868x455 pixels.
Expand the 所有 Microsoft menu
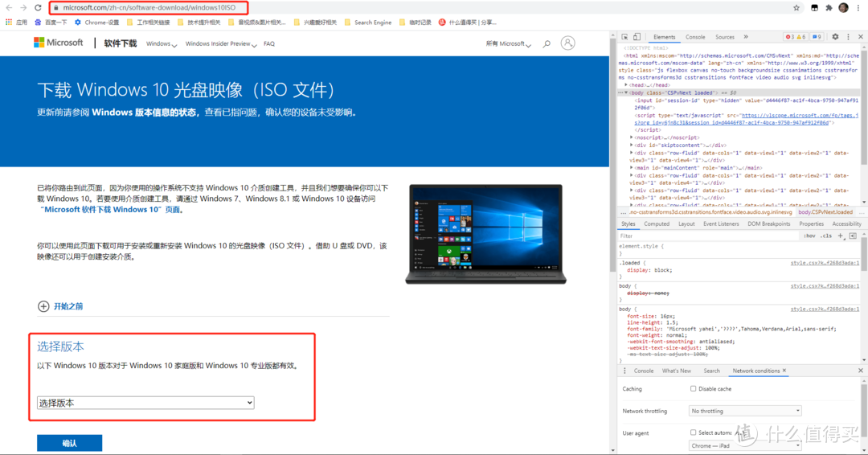508,43
